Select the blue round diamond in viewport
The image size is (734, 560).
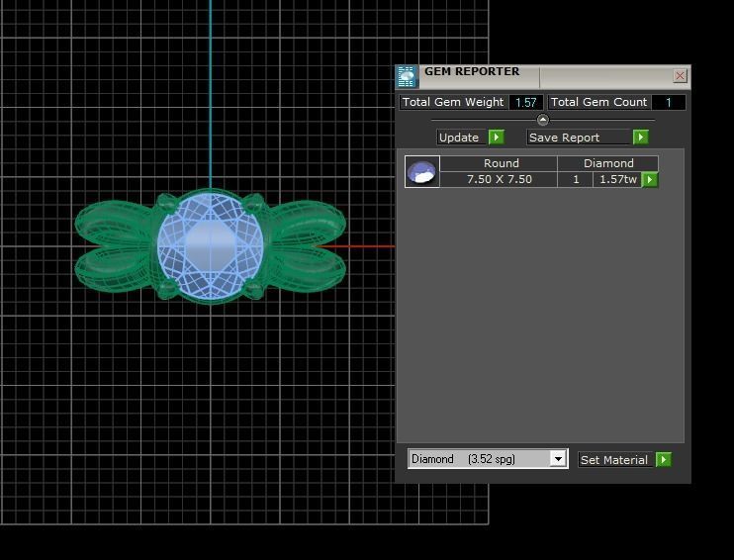(x=210, y=245)
